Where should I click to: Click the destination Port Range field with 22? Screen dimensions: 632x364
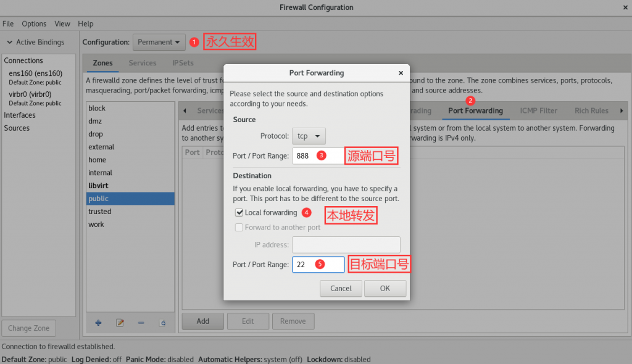tap(318, 265)
